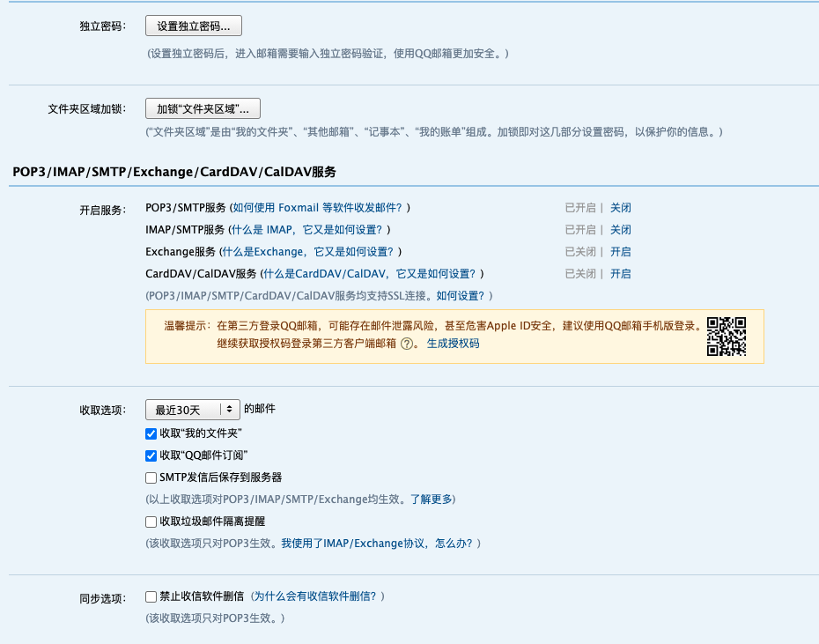This screenshot has width=819, height=644.
Task: Open the 了解更多 link
Action: tap(432, 500)
